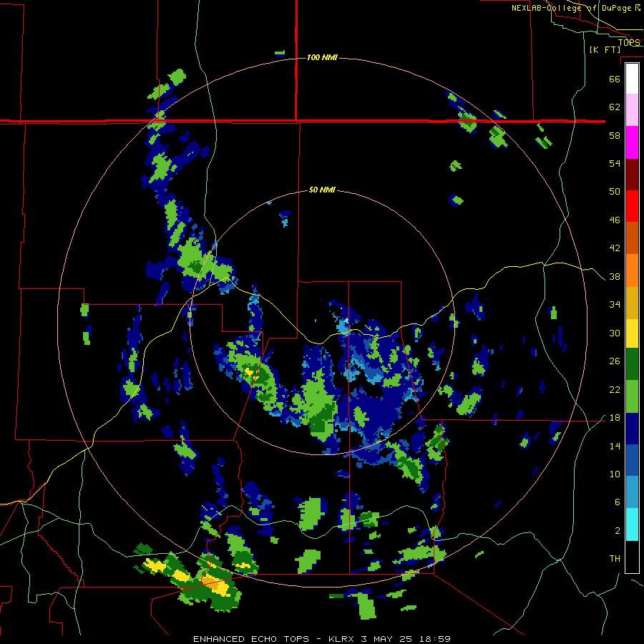The image size is (644, 644).
Task: Click the legend value 42
Action: pos(615,248)
